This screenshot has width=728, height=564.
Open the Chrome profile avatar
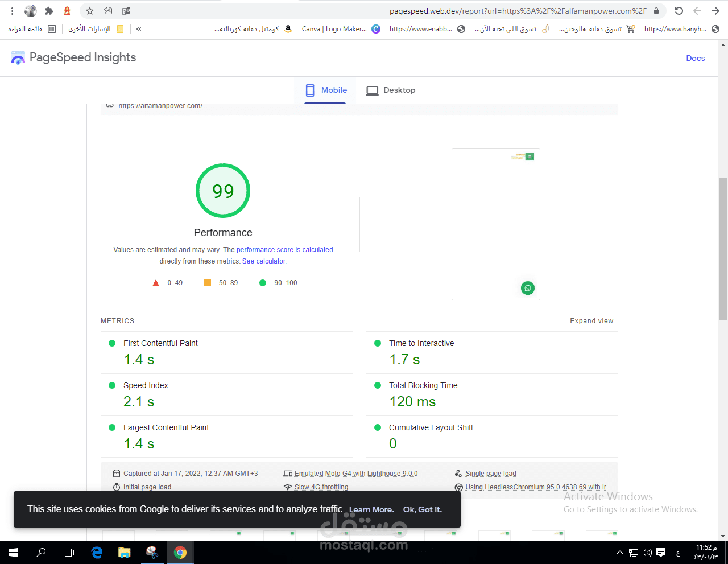click(31, 11)
